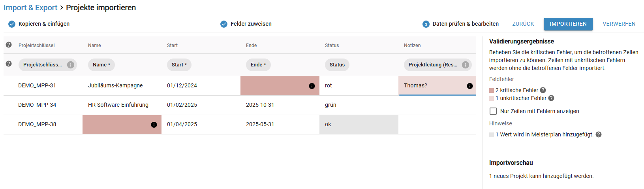This screenshot has width=644, height=189.
Task: Click info icon in Thomas? notes cell
Action: tap(470, 86)
